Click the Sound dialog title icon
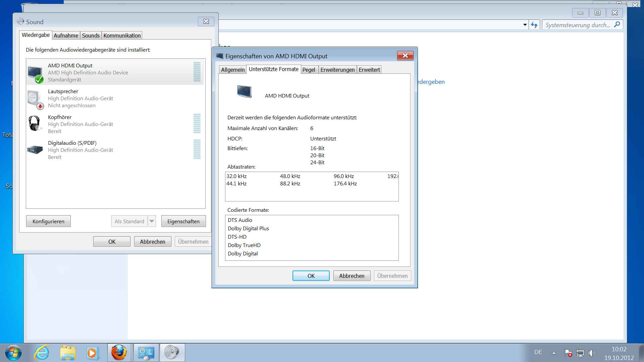The width and height of the screenshot is (644, 362). coord(20,21)
